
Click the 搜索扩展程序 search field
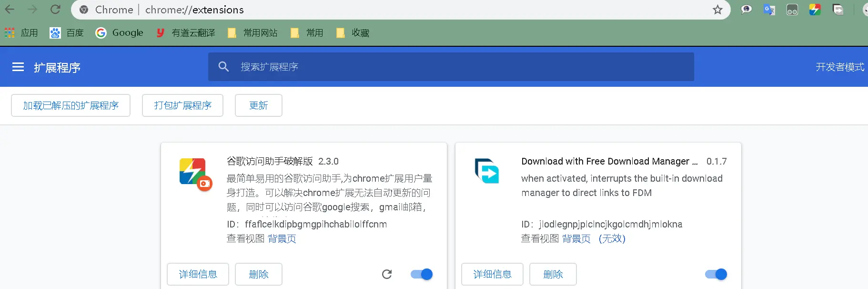pos(451,67)
